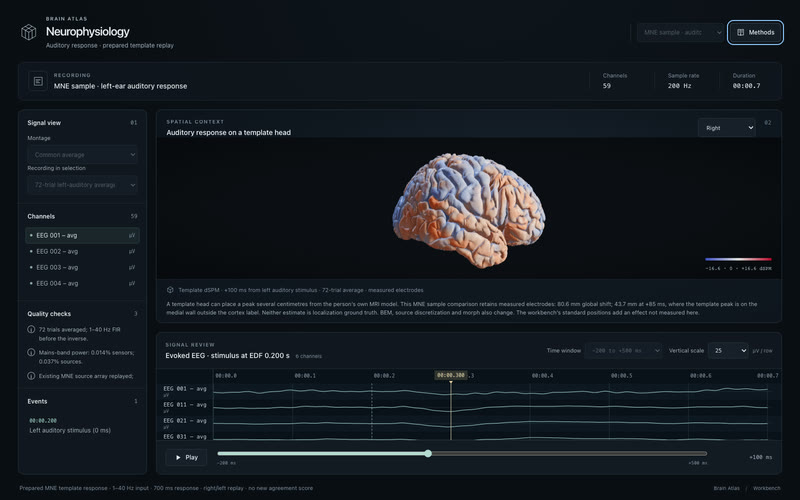800x500 pixels.
Task: Click the 00:00.300 timeline cursor marker
Action: click(451, 375)
